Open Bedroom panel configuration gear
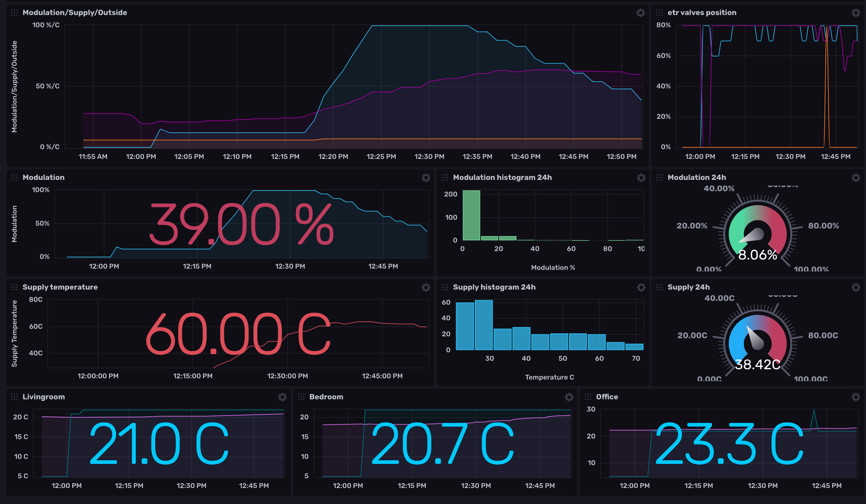Image resolution: width=866 pixels, height=504 pixels. (569, 397)
